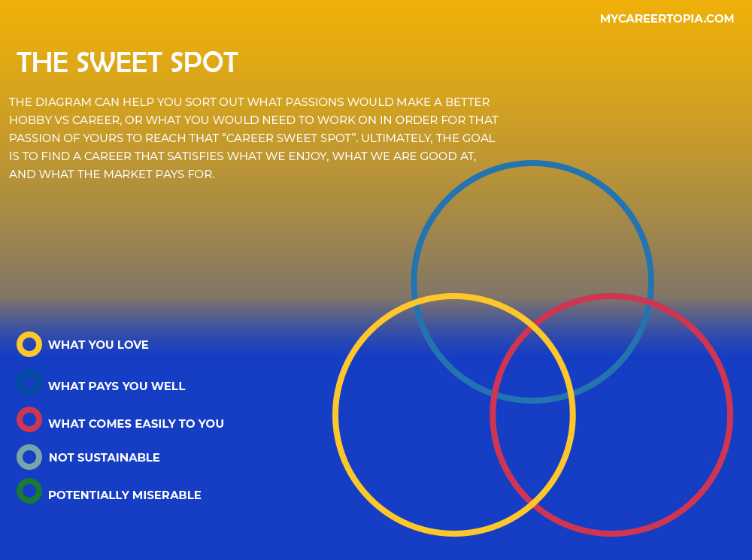This screenshot has width=752, height=560.
Task: Click the blue ring beside What Pays You Well
Action: point(29,382)
